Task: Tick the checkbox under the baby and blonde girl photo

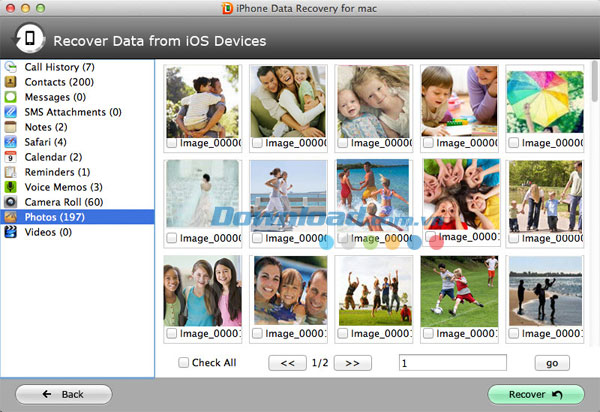Action: coord(343,143)
